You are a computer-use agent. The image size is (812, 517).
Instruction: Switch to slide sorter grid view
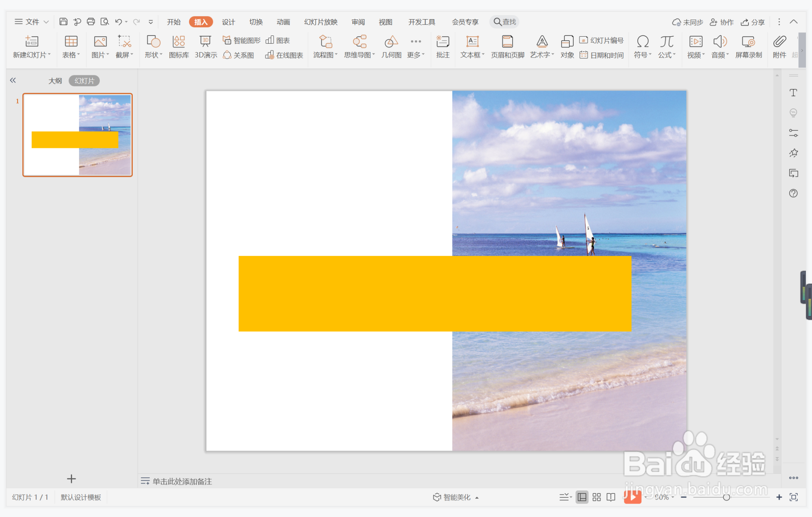[597, 497]
